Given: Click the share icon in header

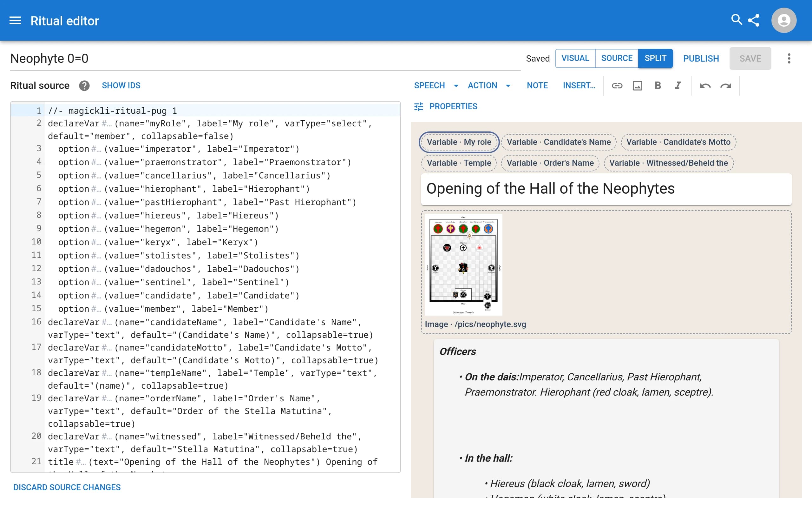Looking at the screenshot, I should point(754,20).
